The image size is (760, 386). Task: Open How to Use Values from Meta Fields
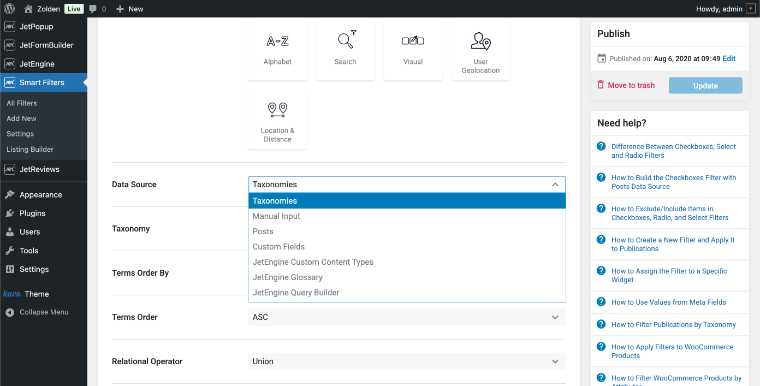coord(668,302)
